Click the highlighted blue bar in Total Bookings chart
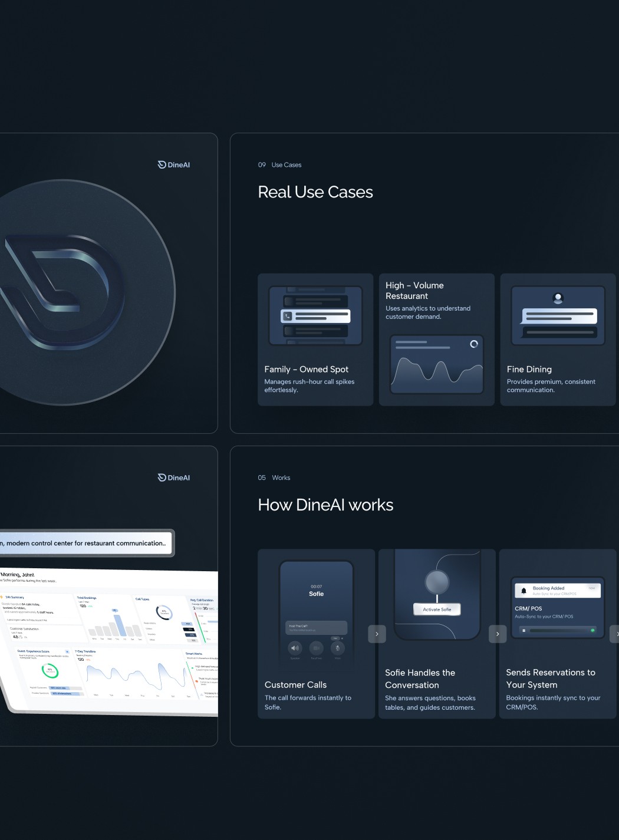Image resolution: width=619 pixels, height=840 pixels. (120, 625)
